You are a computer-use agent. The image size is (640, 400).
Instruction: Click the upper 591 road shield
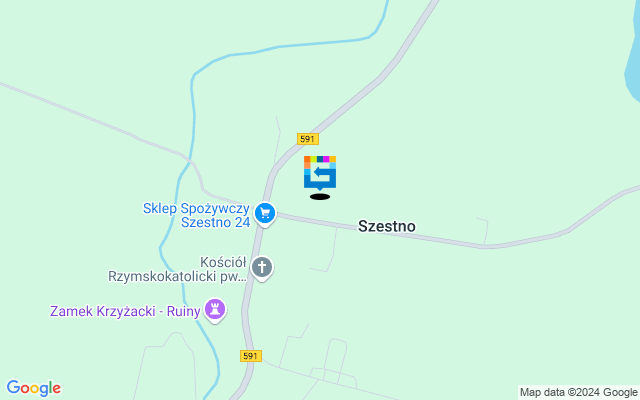(x=308, y=139)
